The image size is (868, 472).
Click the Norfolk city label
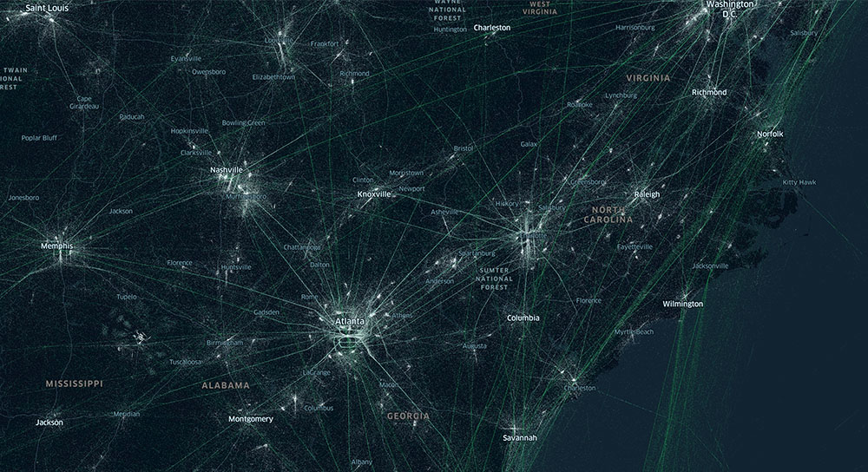[x=770, y=134]
